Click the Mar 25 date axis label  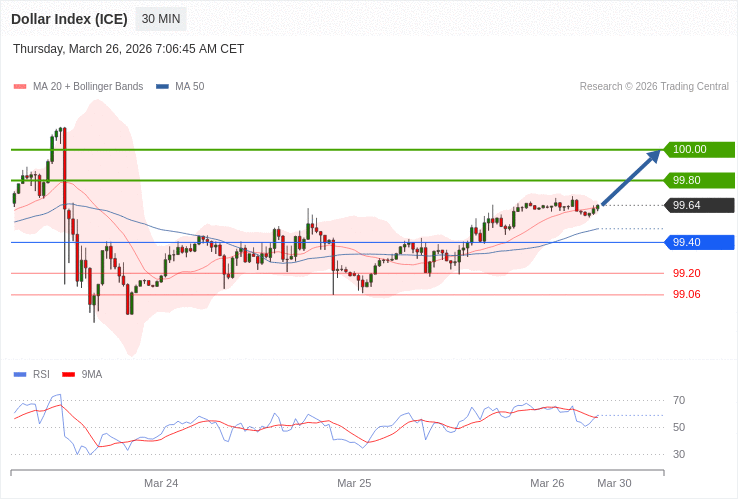tap(354, 483)
